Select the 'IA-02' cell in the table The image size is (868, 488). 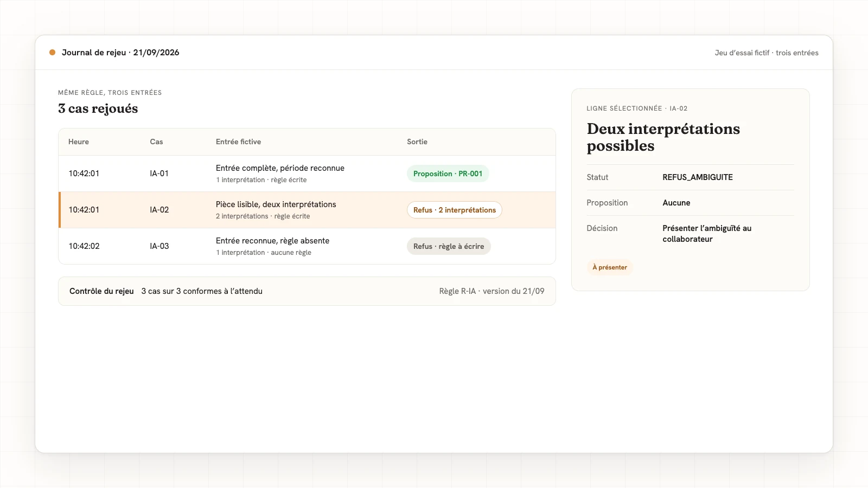point(159,210)
